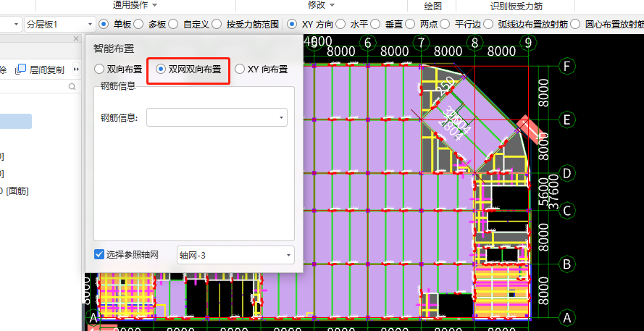
Task: Open the 分层板1 dropdown
Action: click(60, 25)
